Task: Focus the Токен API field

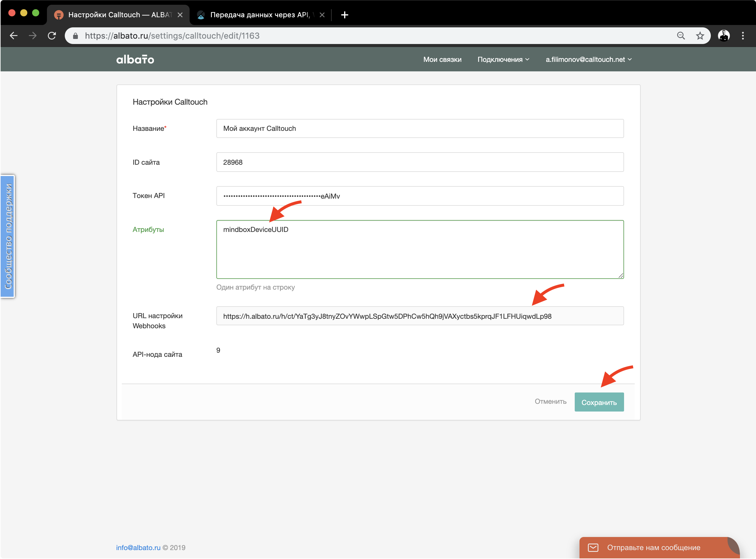Action: (420, 196)
